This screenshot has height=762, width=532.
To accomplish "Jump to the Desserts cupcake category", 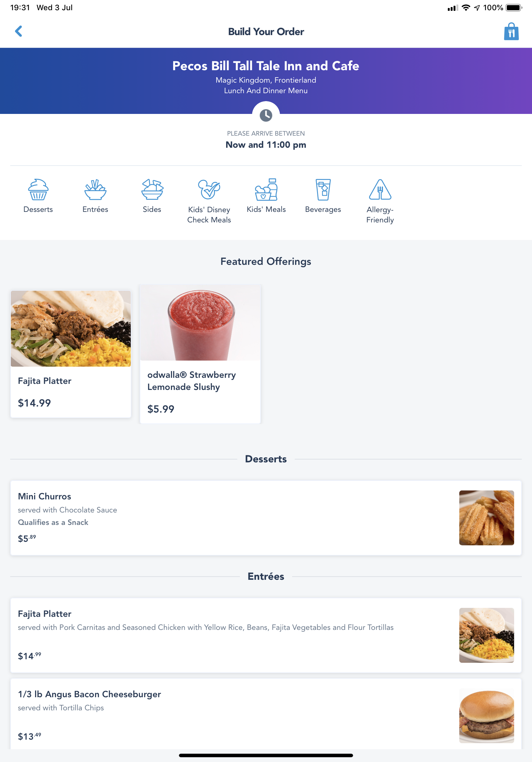I will (38, 196).
